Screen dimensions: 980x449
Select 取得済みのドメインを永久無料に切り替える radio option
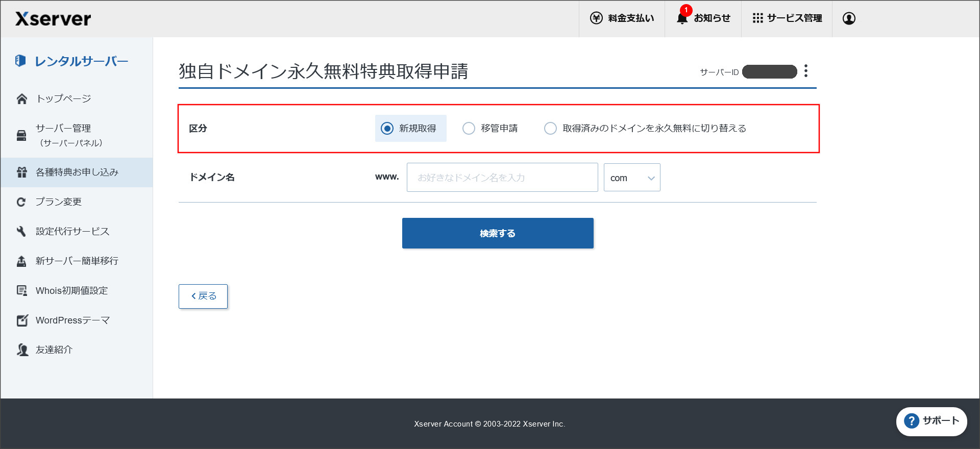coord(550,128)
